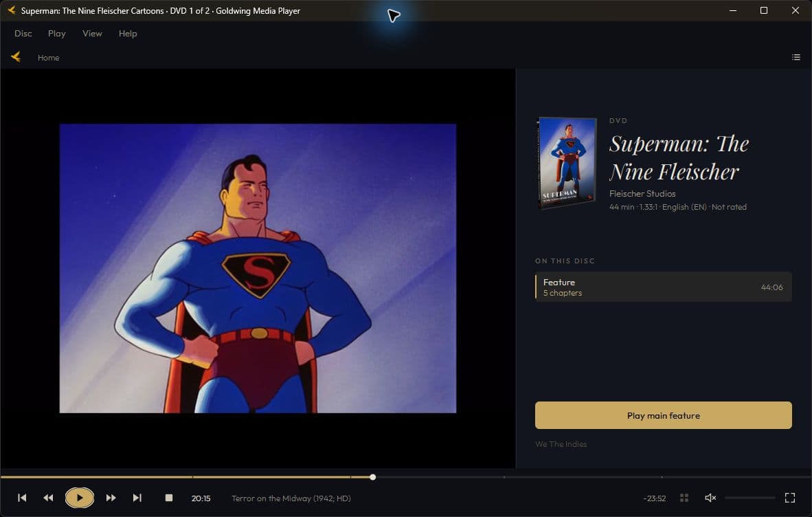Click the seek bar playhead knob

tap(373, 477)
